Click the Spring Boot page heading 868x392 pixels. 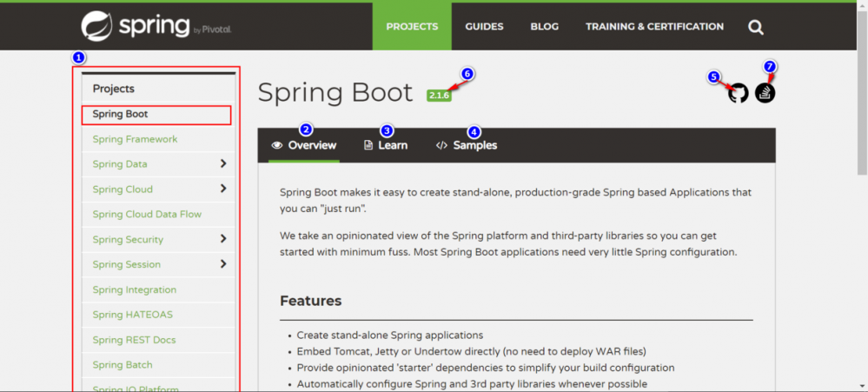[x=335, y=92]
